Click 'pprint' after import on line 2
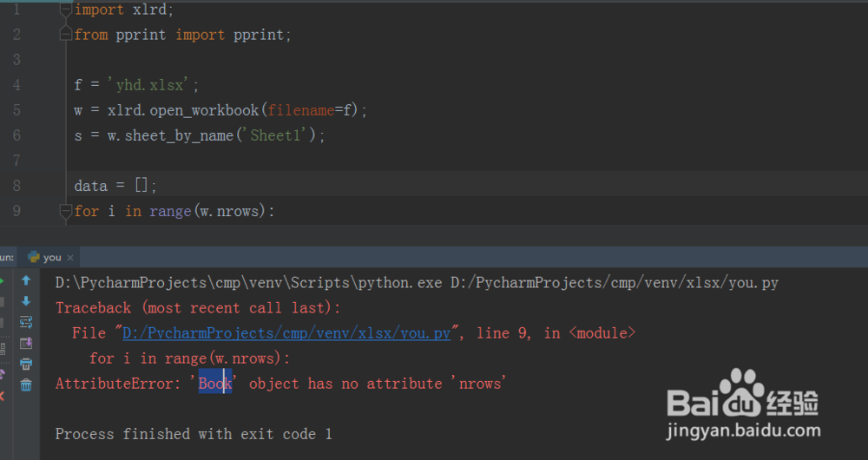Viewport: 868px width, 460px height. click(259, 35)
